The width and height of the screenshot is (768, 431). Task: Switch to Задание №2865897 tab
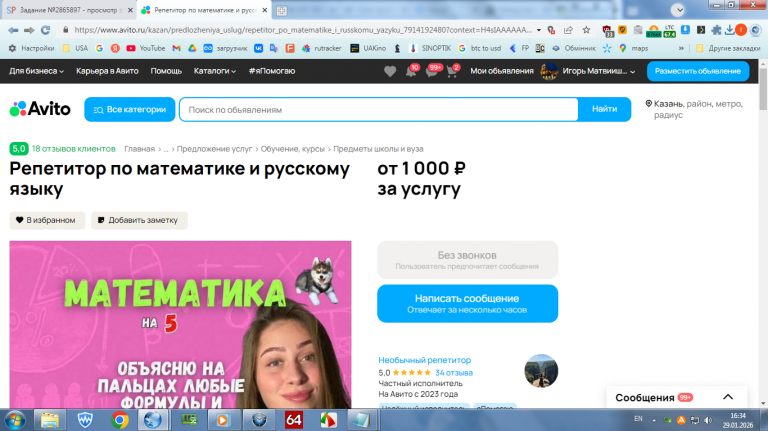coord(69,10)
